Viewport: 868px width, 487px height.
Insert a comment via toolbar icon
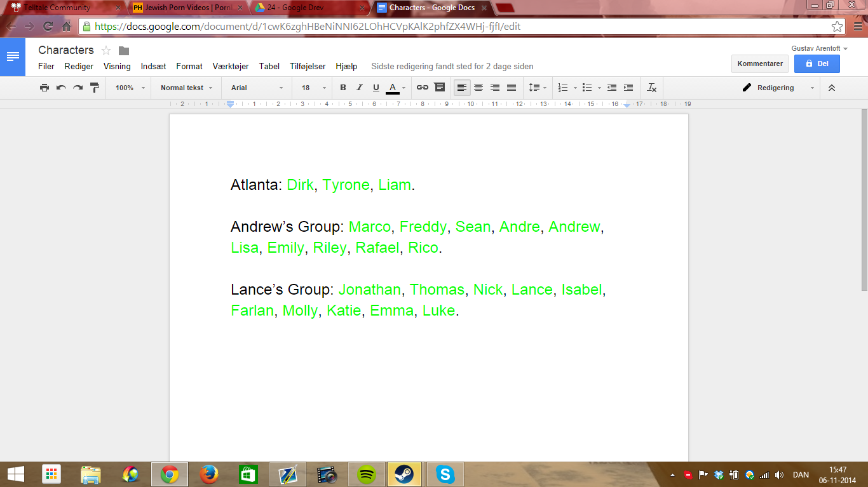pos(440,88)
